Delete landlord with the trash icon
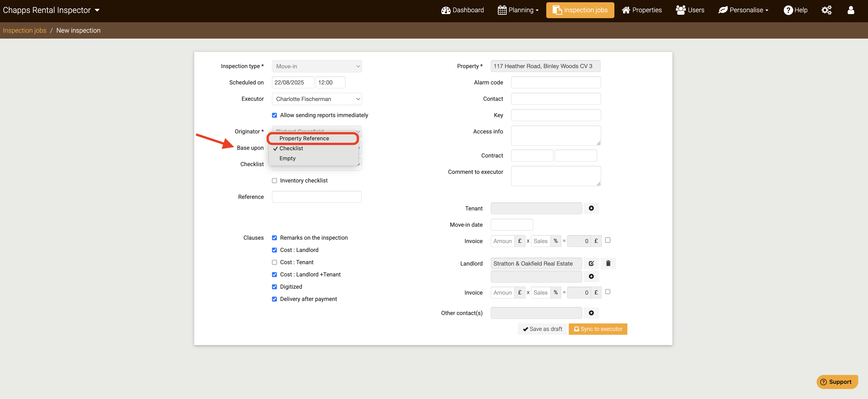Image resolution: width=868 pixels, height=399 pixels. [x=608, y=263]
